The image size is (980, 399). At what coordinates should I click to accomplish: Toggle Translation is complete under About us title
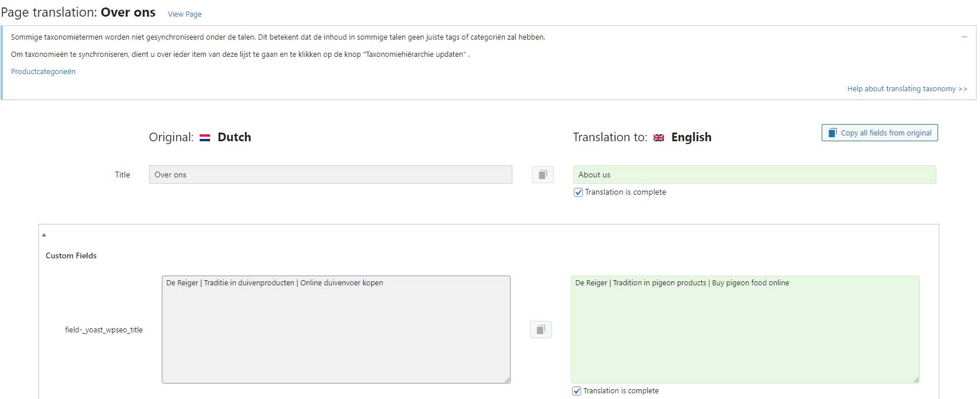(578, 192)
